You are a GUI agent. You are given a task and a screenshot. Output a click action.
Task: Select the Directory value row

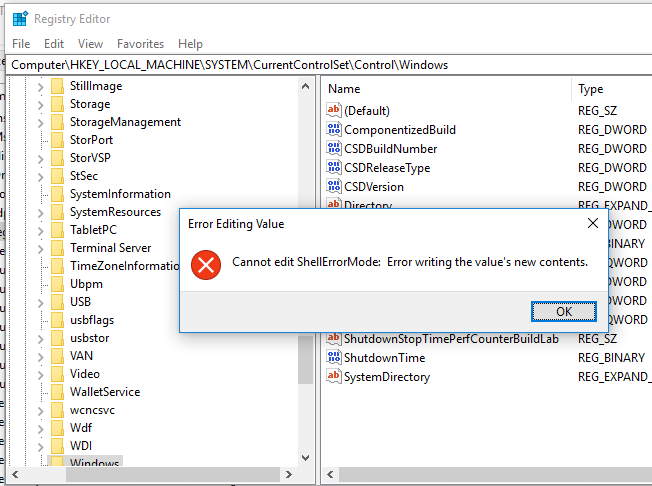[368, 204]
